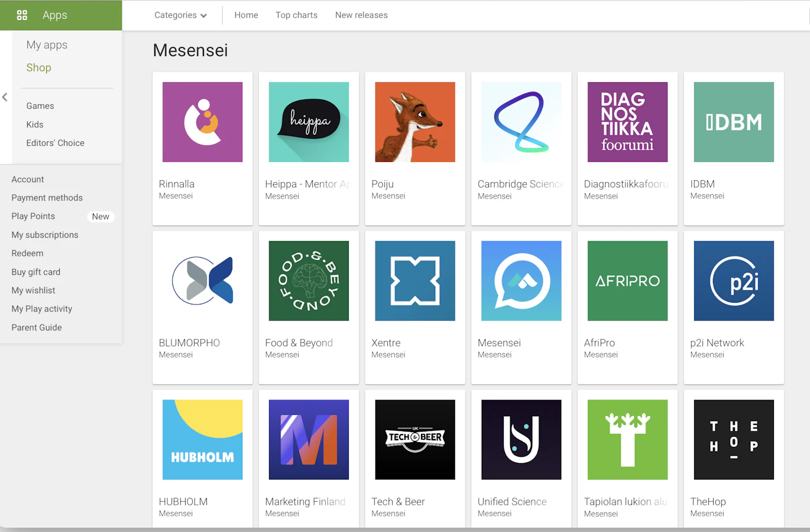810x532 pixels.
Task: Open the HUBHOLM app icon
Action: click(202, 440)
